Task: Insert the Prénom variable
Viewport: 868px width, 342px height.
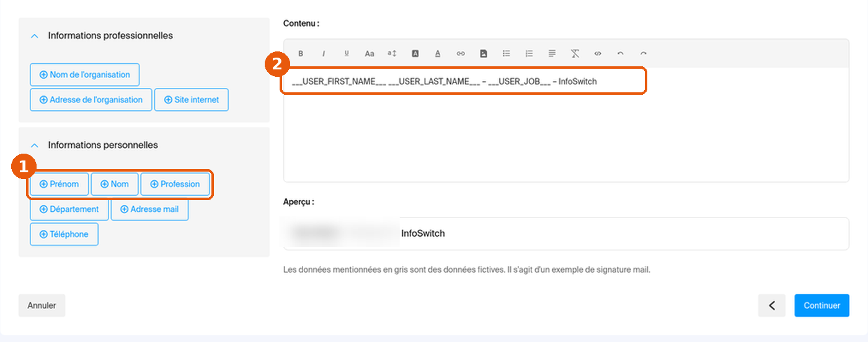Action: point(60,184)
